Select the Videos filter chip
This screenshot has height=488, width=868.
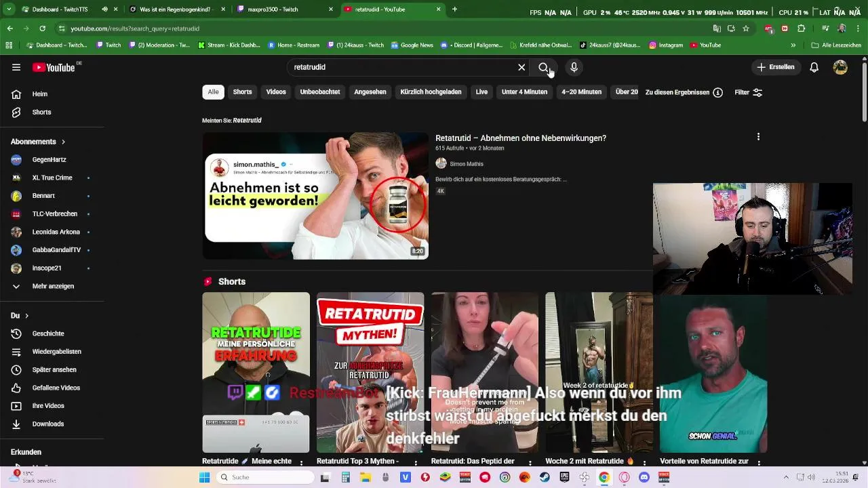click(276, 92)
